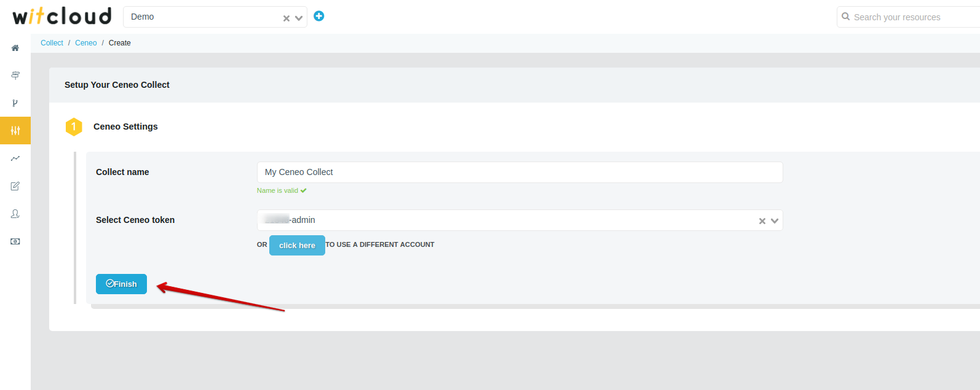The width and height of the screenshot is (980, 390).
Task: Click the Create breadcrumb item
Action: (x=120, y=43)
